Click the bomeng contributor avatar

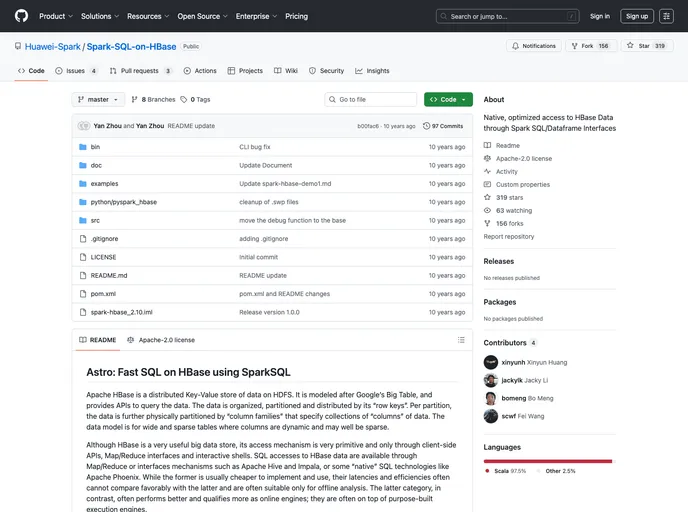491,398
